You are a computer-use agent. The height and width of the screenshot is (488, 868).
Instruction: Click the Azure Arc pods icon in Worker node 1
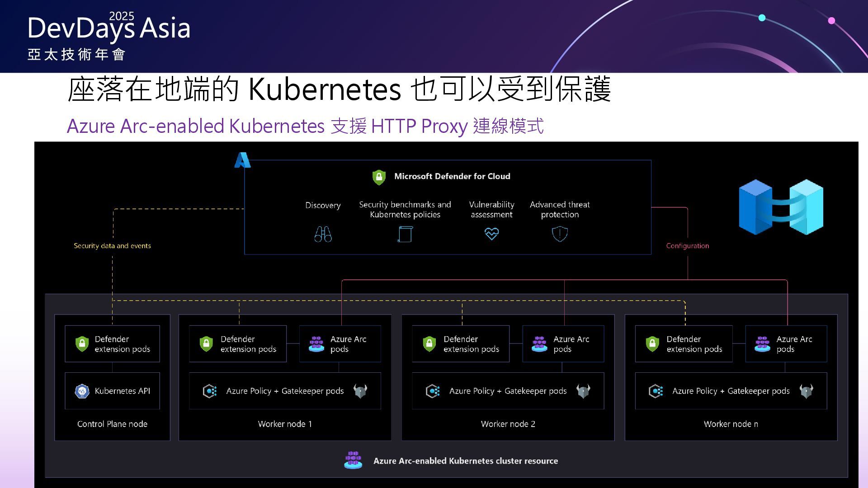coord(316,344)
